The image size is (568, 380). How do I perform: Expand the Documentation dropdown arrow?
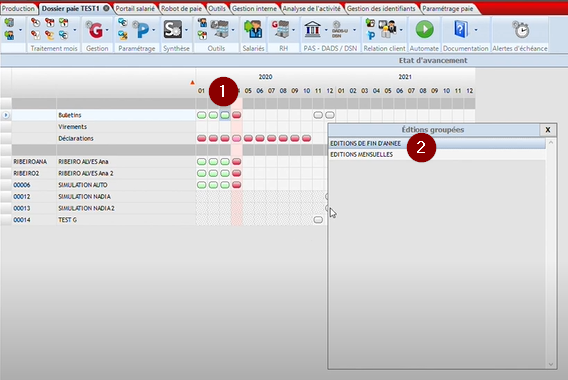point(476,30)
